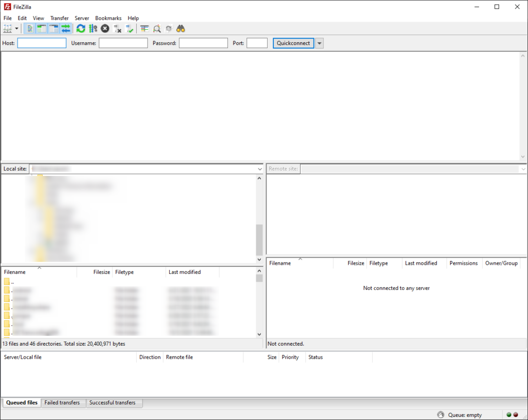
Task: Open Site Manager dropdown arrow
Action: pyautogui.click(x=16, y=29)
